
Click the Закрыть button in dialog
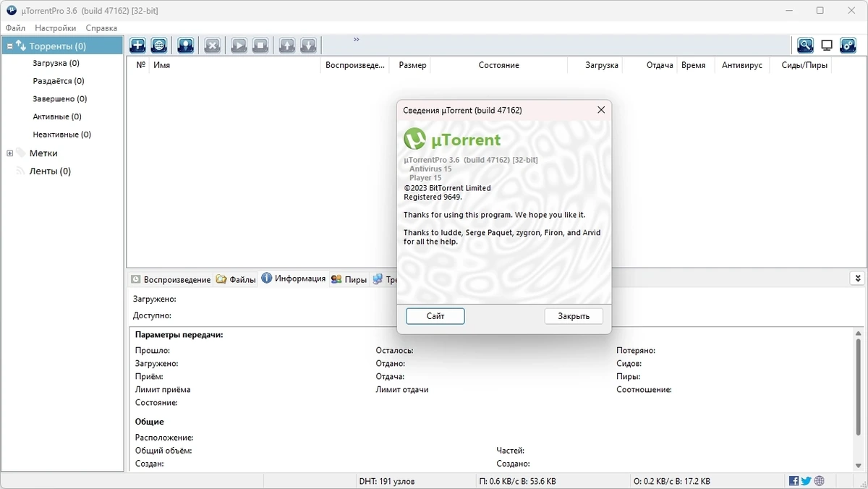[x=574, y=316]
